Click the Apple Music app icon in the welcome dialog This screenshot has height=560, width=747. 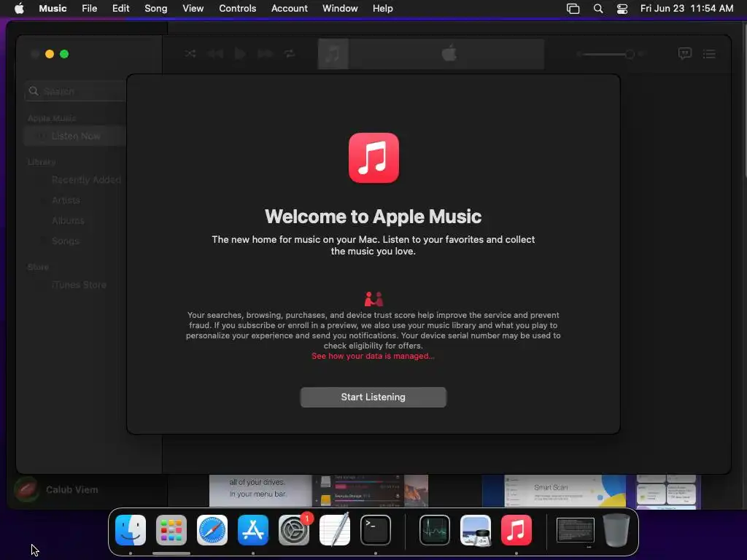coord(373,157)
